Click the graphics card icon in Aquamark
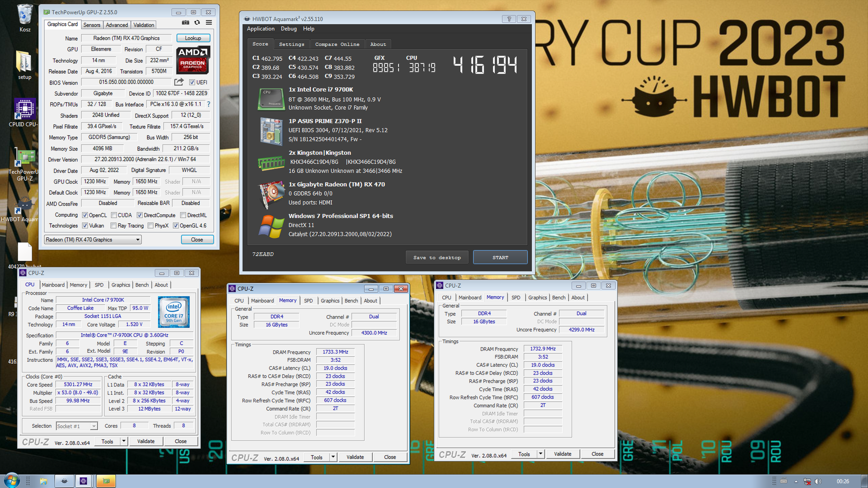The height and width of the screenshot is (488, 868). pos(271,195)
